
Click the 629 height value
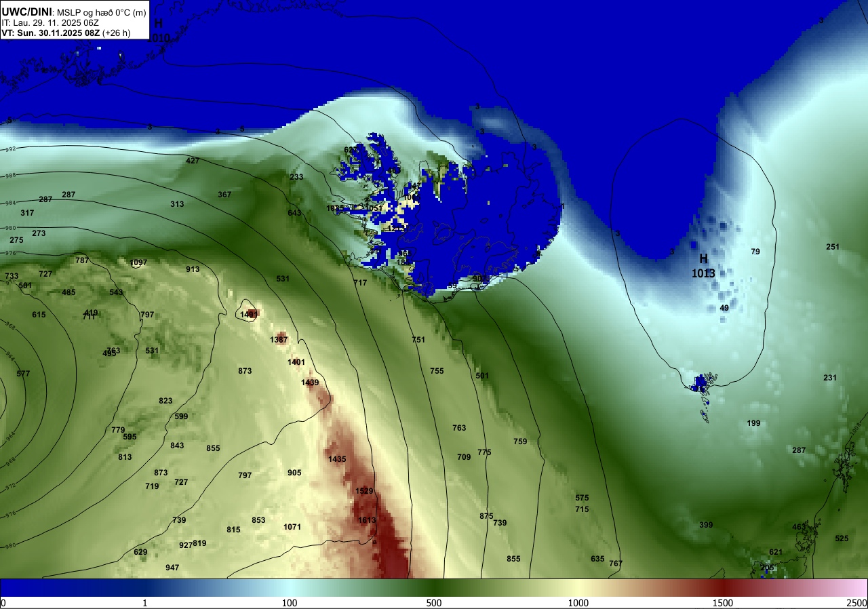[140, 552]
